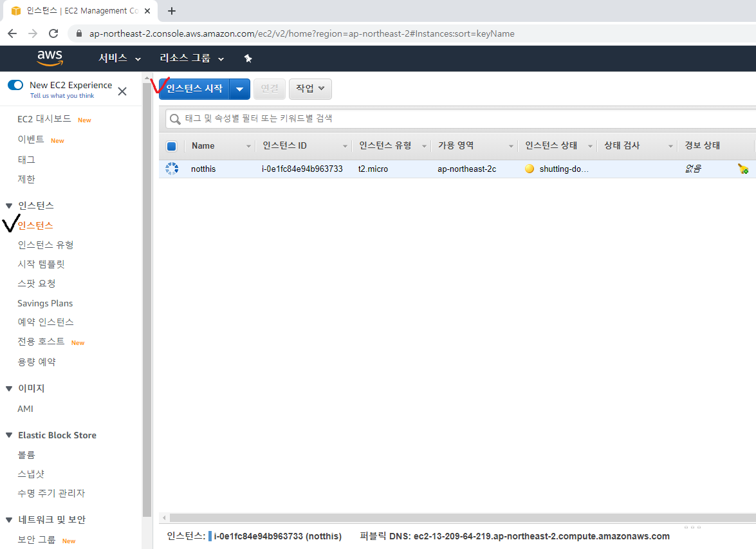Image resolution: width=756 pixels, height=549 pixels.
Task: Click the search magnifier icon in filter bar
Action: coord(176,118)
